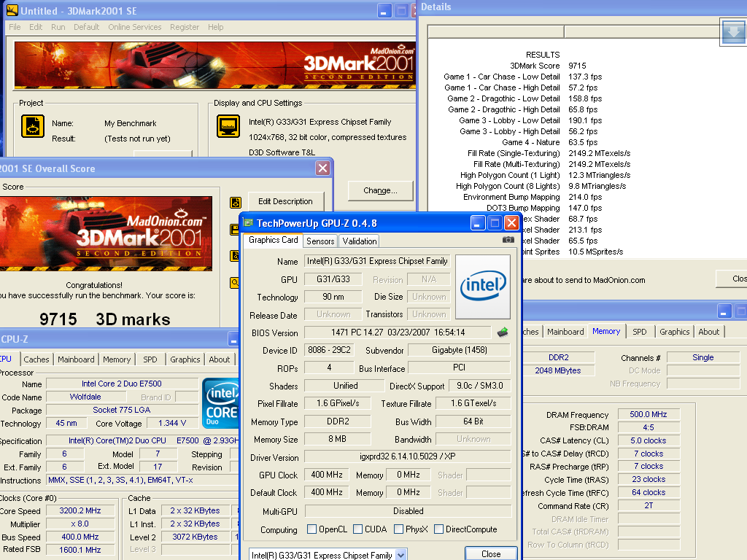Click the download arrow icon in Details window
This screenshot has width=747, height=560.
coord(733,32)
